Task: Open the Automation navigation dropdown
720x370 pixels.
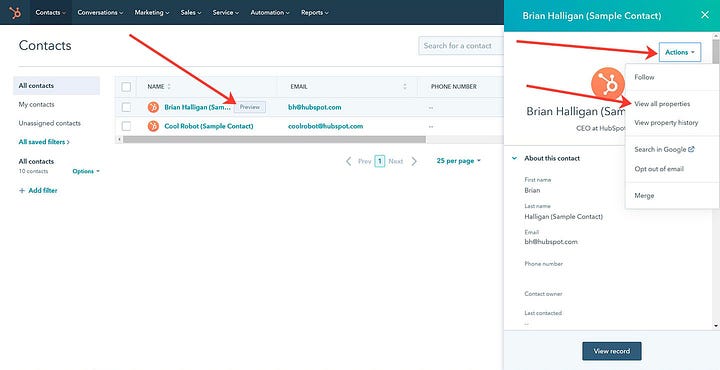Action: tap(270, 12)
